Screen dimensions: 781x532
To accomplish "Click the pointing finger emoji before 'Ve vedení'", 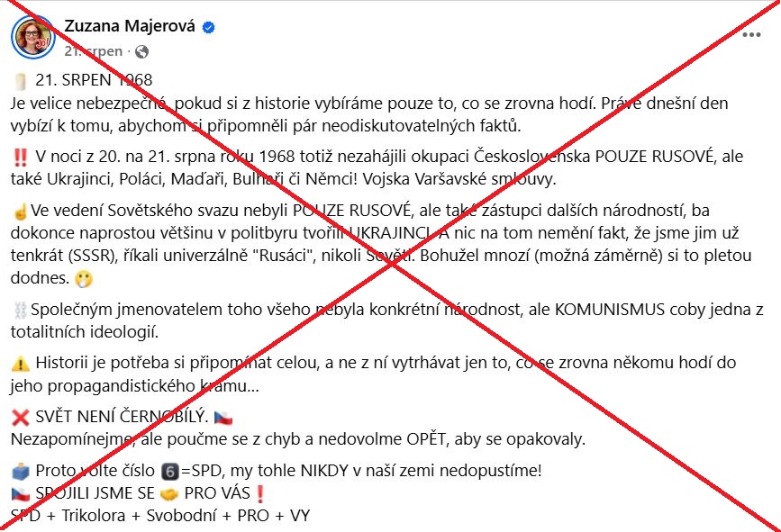I will pyautogui.click(x=20, y=212).
